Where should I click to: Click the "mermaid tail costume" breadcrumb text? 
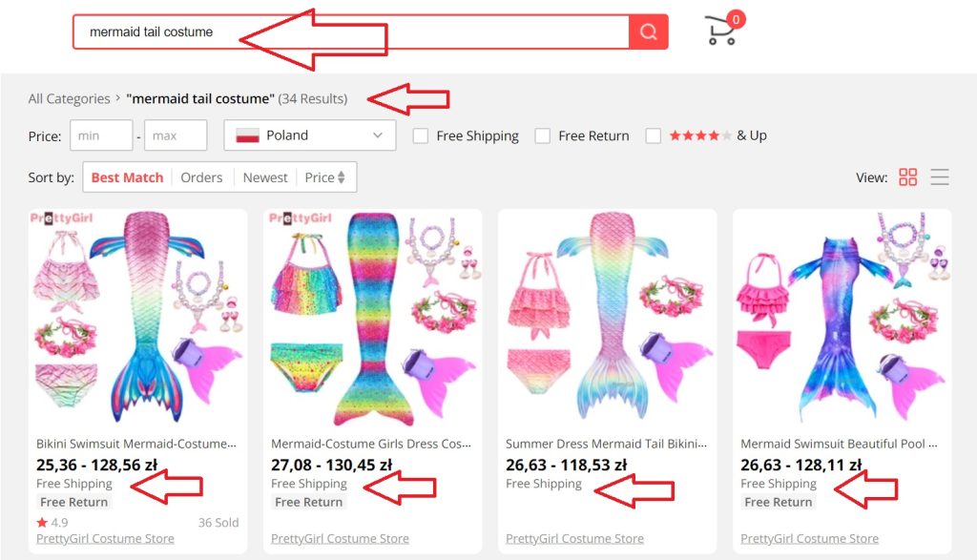point(200,98)
